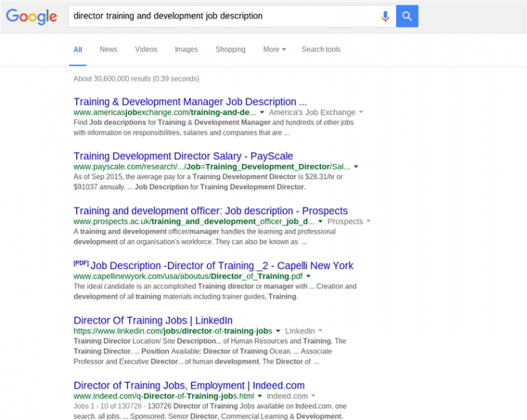Open the Prospects gray dropdown
Screen dimensions: 527x420
(349, 222)
